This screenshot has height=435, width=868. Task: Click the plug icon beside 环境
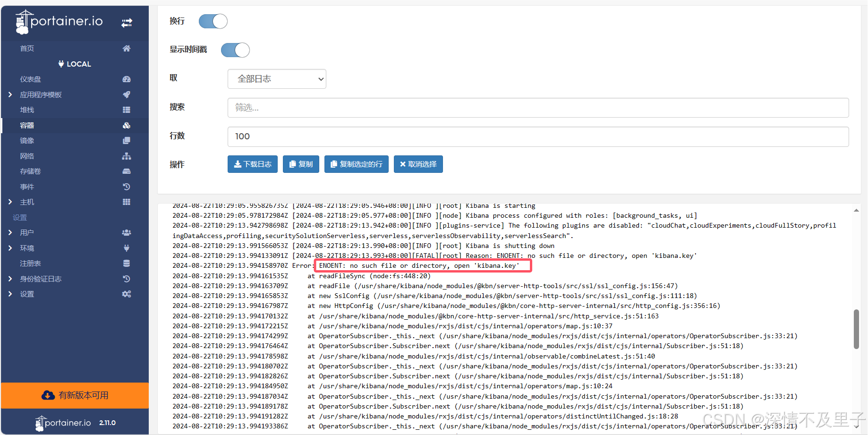[127, 248]
